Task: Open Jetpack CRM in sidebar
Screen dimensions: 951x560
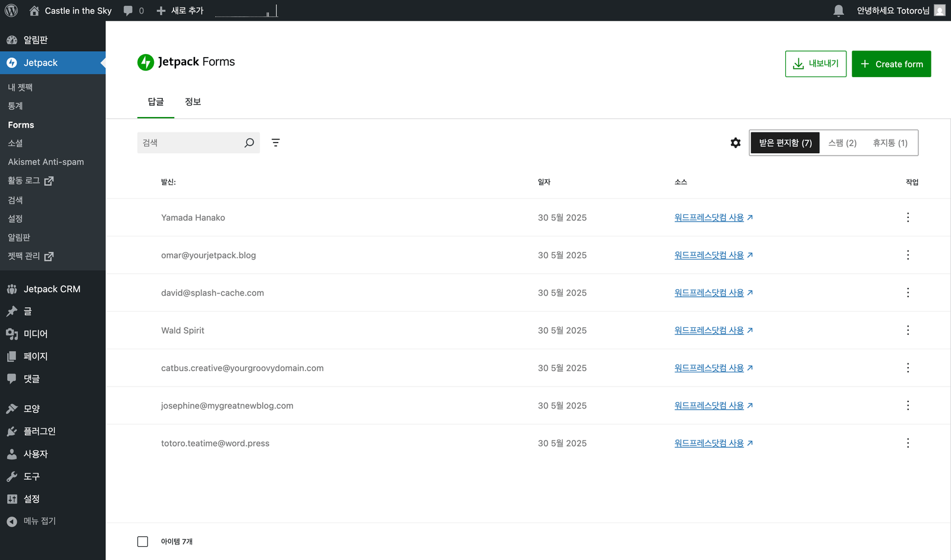Action: (x=52, y=289)
